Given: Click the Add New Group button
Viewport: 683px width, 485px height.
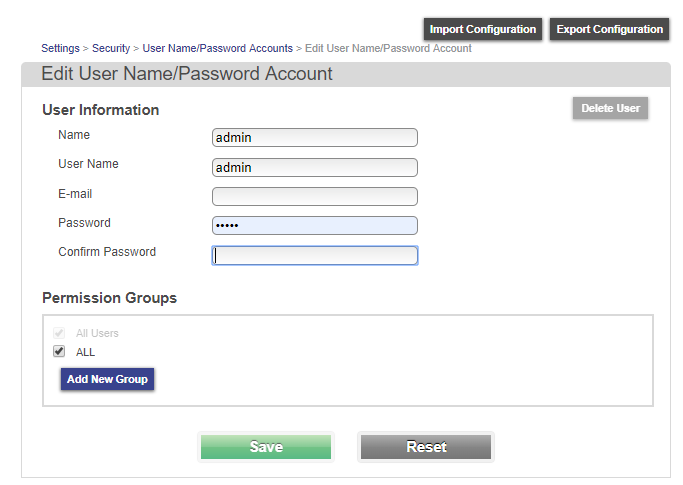Looking at the screenshot, I should click(107, 380).
